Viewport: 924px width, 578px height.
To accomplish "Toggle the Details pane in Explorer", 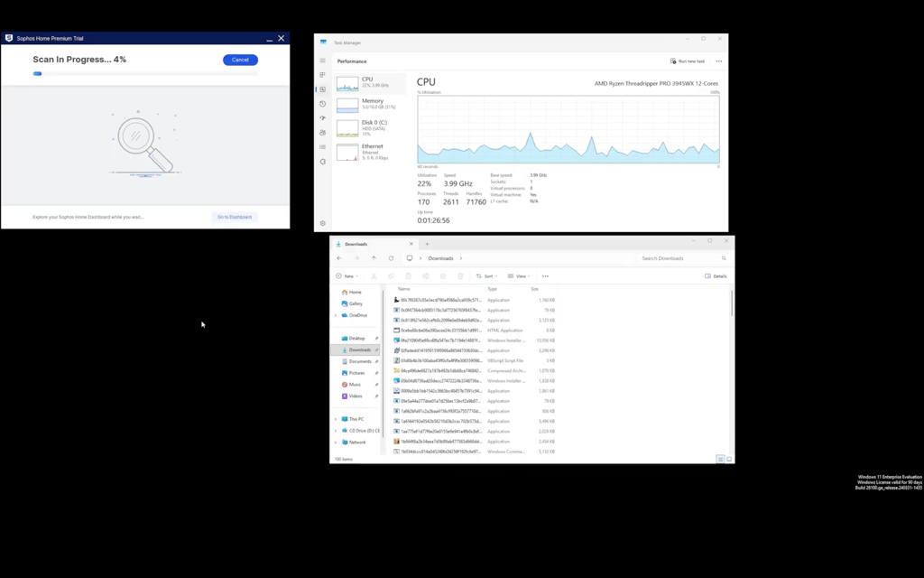I will (x=716, y=276).
